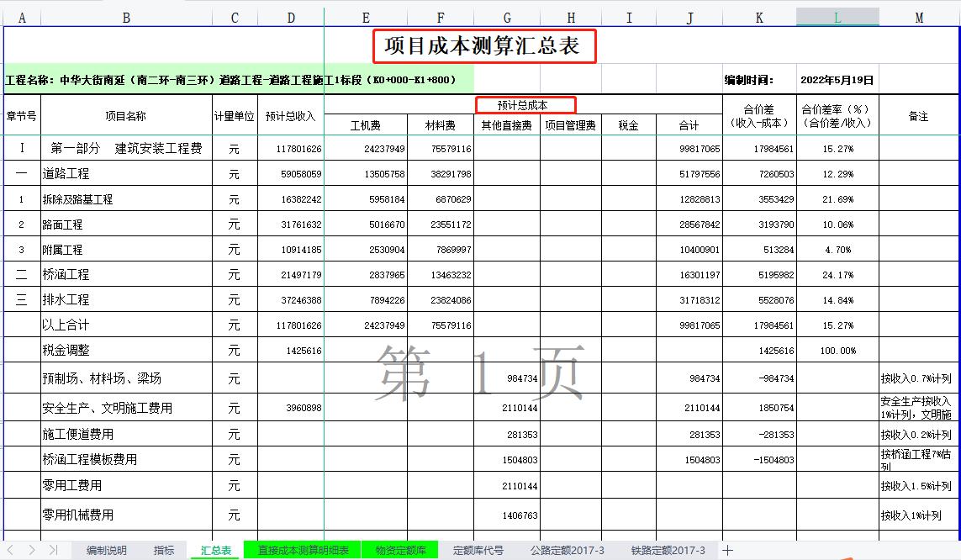Select the active 汇总表 sheet tab
This screenshot has height=560, width=961.
(214, 551)
